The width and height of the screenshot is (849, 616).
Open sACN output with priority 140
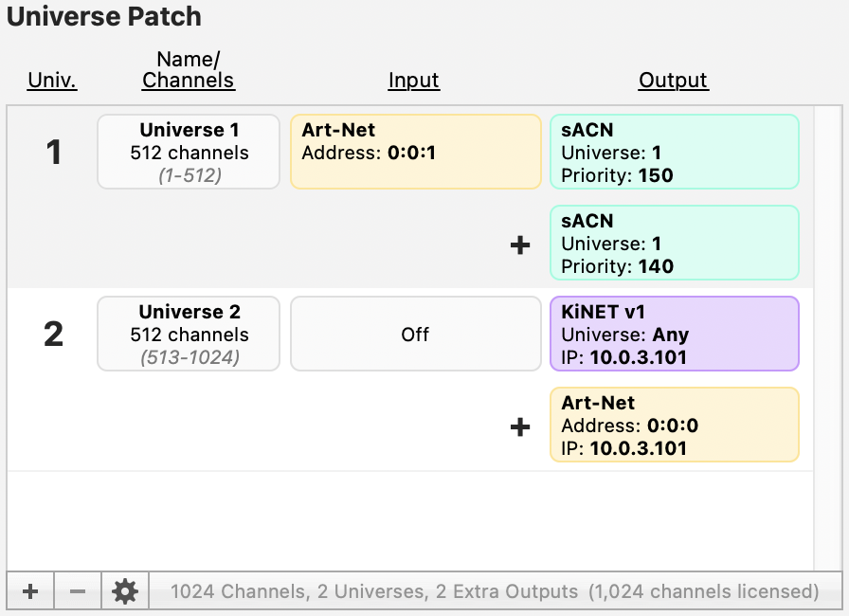tap(674, 244)
